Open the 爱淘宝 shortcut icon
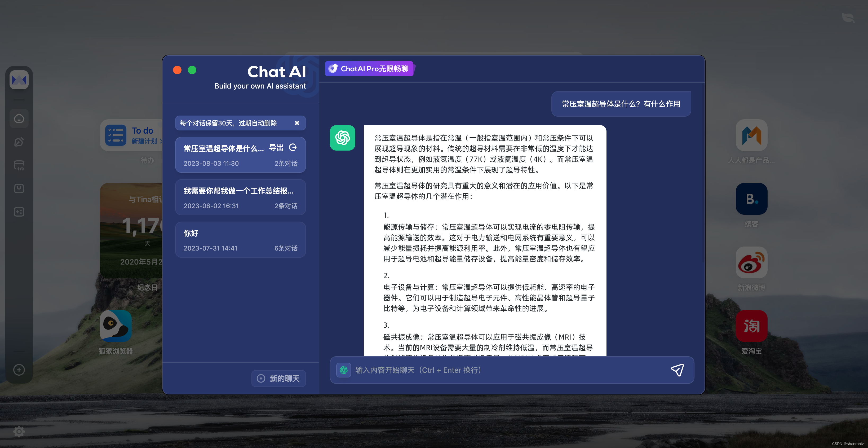The height and width of the screenshot is (448, 868). [x=751, y=326]
